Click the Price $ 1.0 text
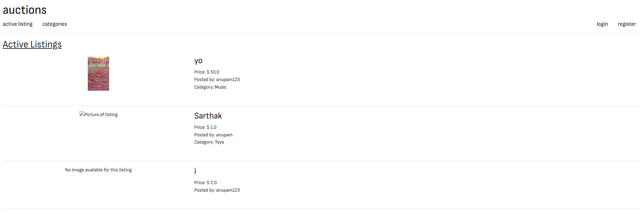The width and height of the screenshot is (644, 214). (205, 127)
